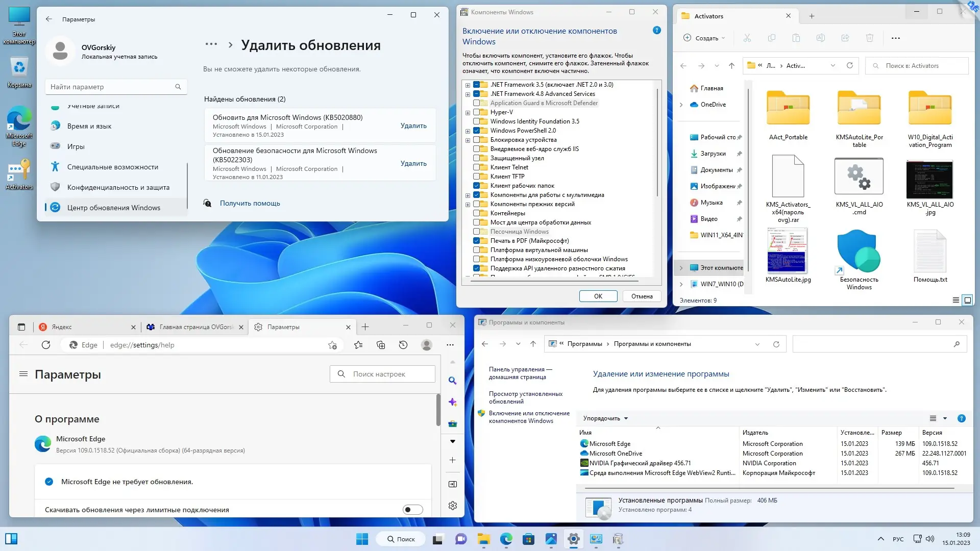The image size is (980, 551).
Task: Click the refresh icon in Программы и компоненты
Action: coord(776,344)
